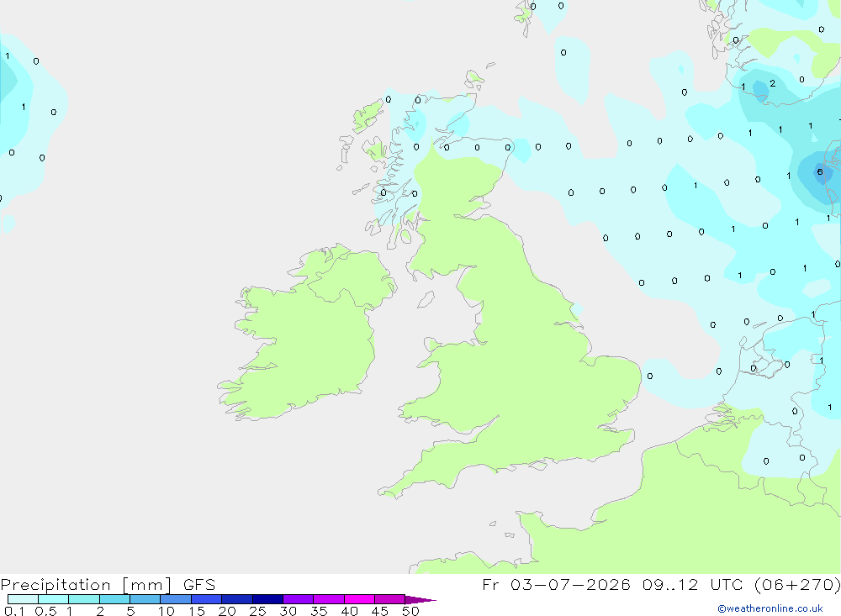Image resolution: width=841 pixels, height=616 pixels.
Task: Click the 25–30 mm dark navy swatch
Action: (267, 599)
